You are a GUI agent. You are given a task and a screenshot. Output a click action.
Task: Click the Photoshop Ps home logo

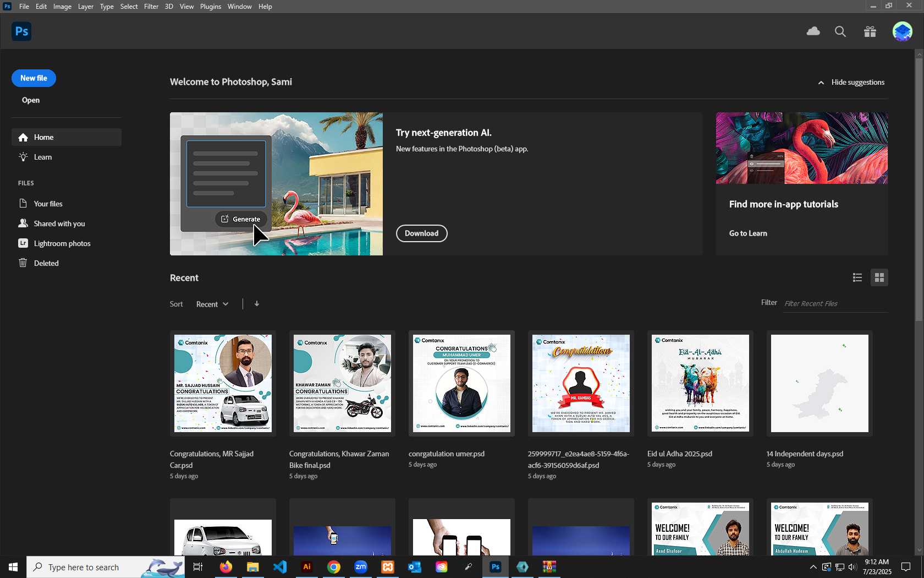21,31
